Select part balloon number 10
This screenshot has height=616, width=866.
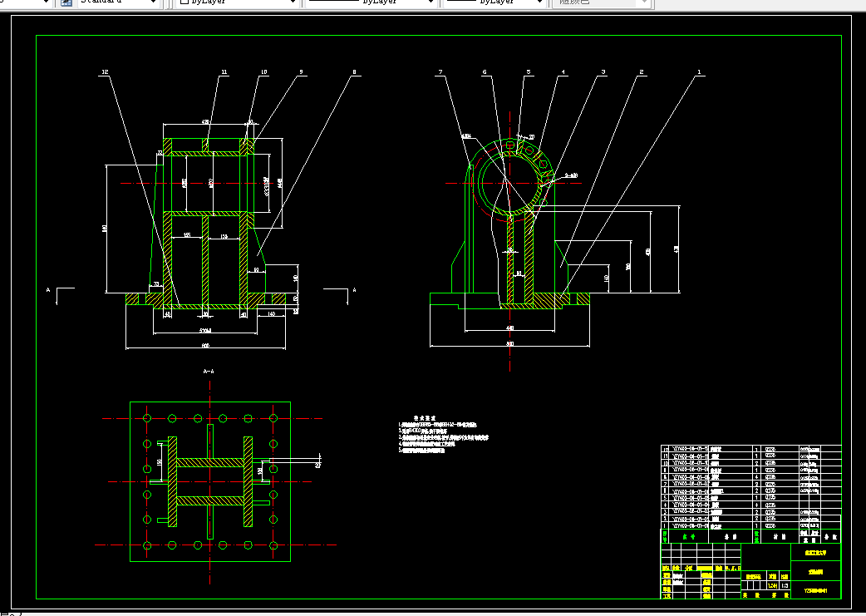(263, 72)
